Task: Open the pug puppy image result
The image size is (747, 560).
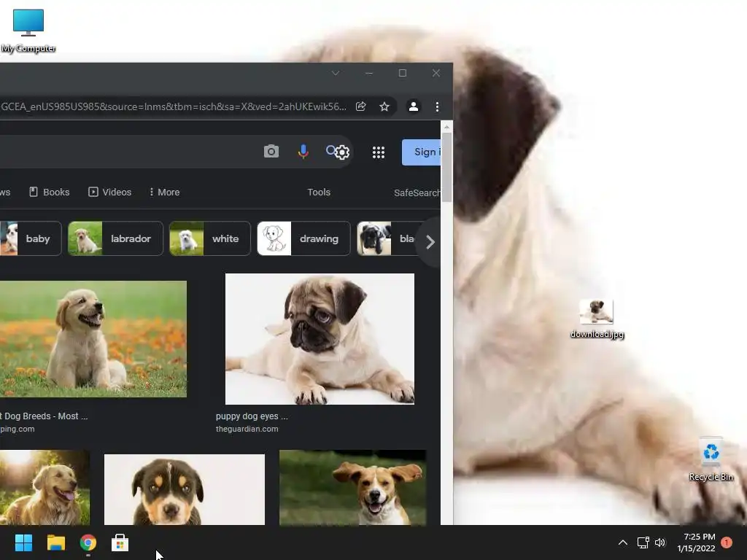Action: point(320,339)
